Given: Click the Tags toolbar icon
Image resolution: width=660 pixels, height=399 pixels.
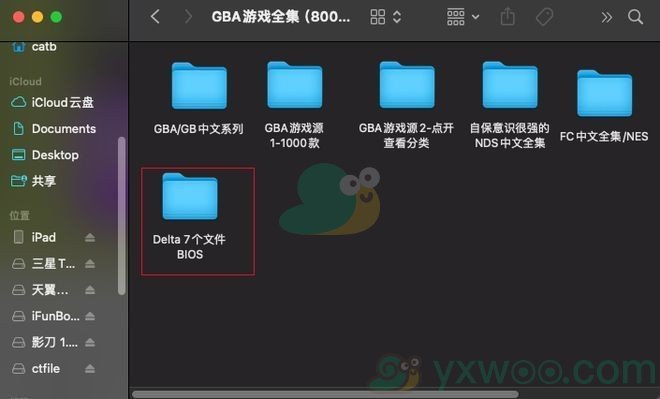Looking at the screenshot, I should (544, 17).
